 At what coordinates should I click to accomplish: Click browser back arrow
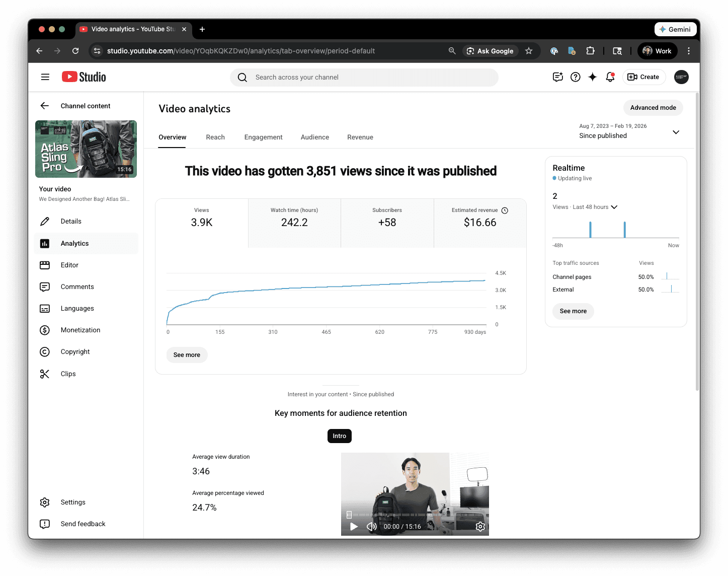click(x=39, y=51)
